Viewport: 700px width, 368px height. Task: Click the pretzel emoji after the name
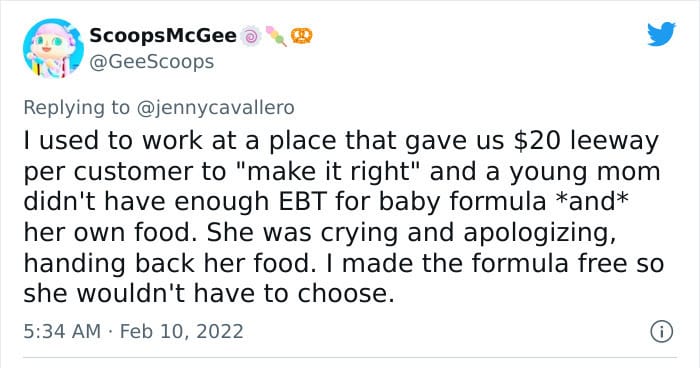pyautogui.click(x=302, y=36)
